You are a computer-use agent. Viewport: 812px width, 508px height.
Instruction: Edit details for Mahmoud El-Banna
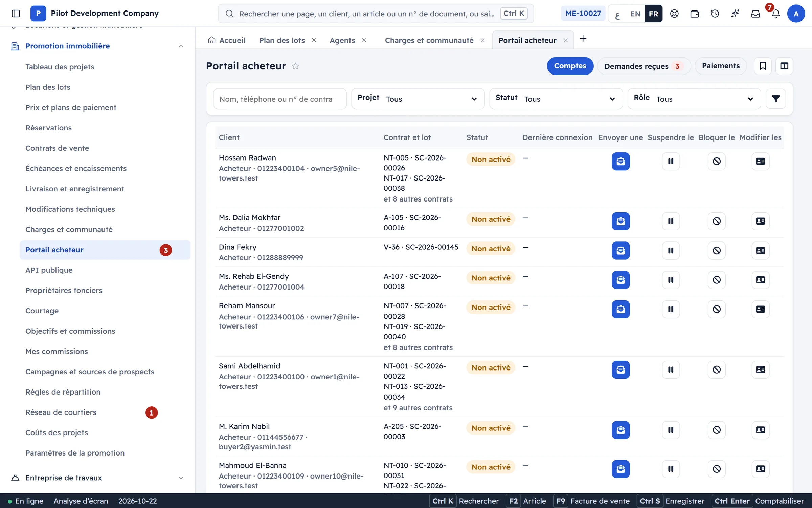(760, 469)
